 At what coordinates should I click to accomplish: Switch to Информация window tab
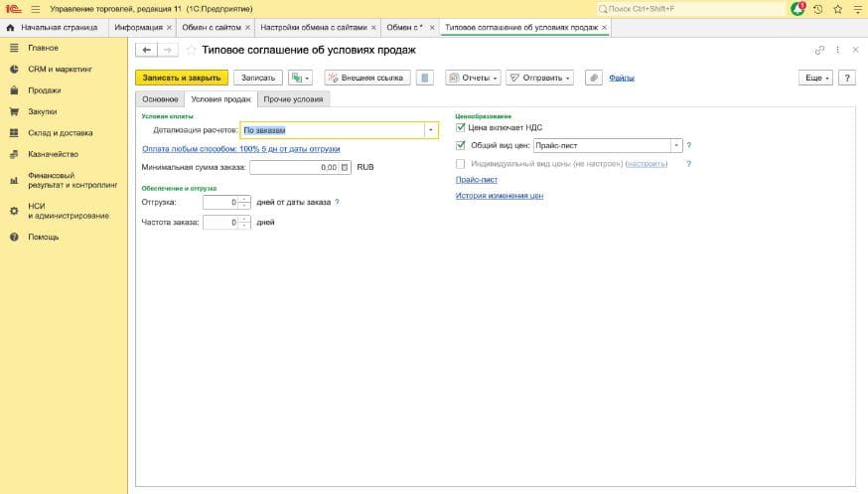(x=138, y=27)
